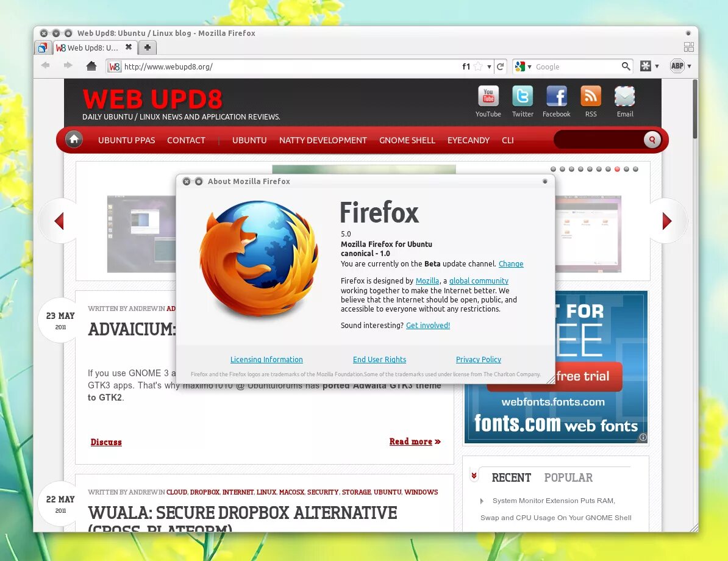
Task: Open the UBUNTU PPAS menu item
Action: 126,140
